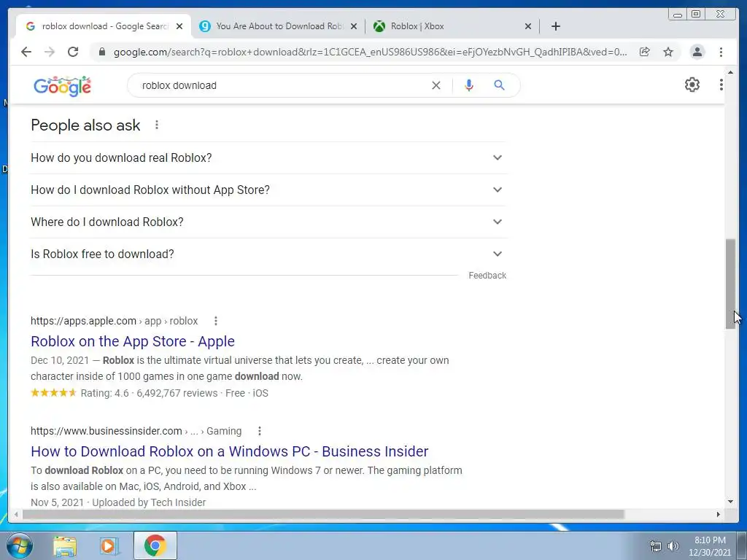The height and width of the screenshot is (560, 747).
Task: Click the horizontal scrollbar thumb
Action: coord(323,514)
